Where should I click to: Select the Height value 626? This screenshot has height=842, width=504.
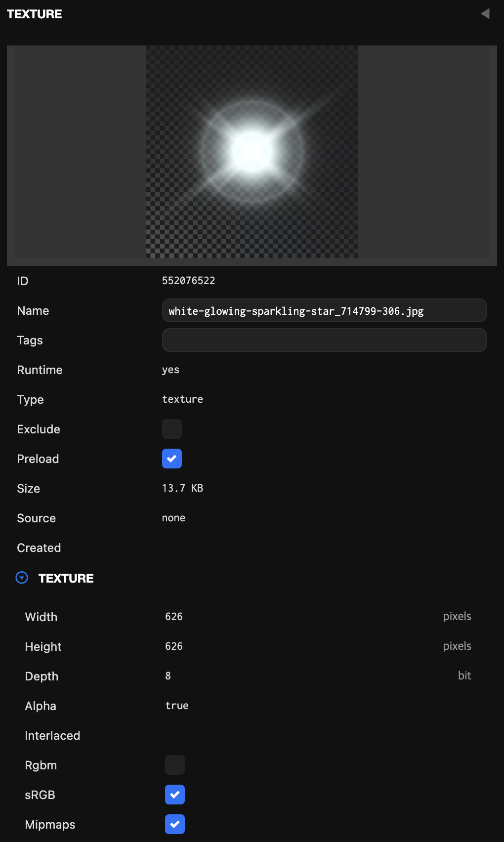tap(174, 646)
